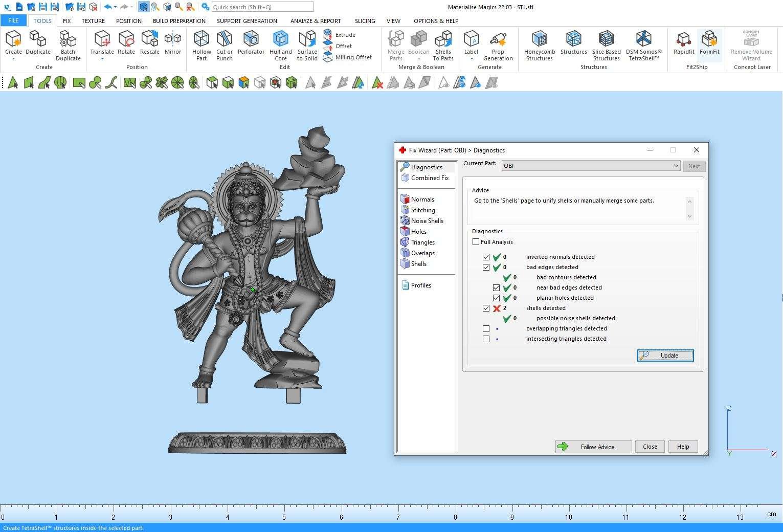
Task: Expand the Translate dropdown arrow
Action: (102, 59)
